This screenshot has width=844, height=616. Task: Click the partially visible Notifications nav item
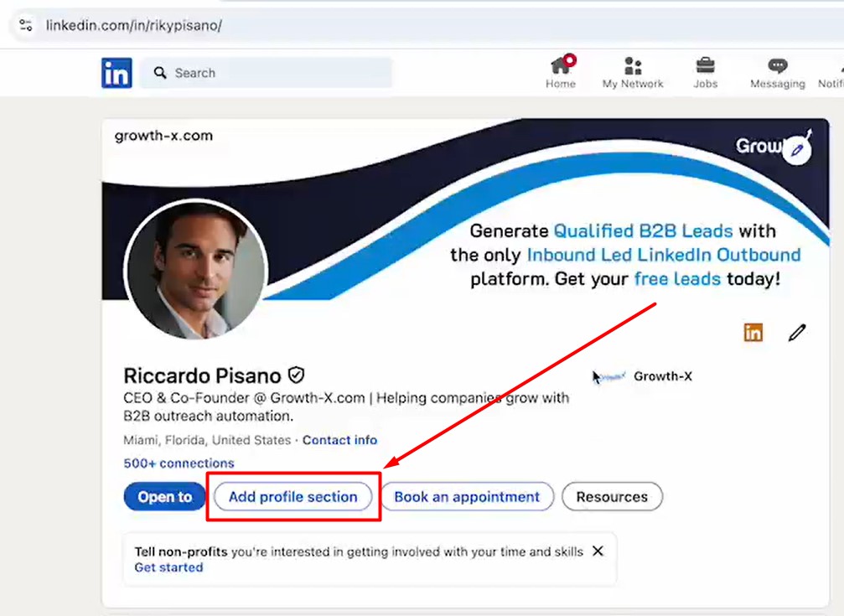[831, 72]
